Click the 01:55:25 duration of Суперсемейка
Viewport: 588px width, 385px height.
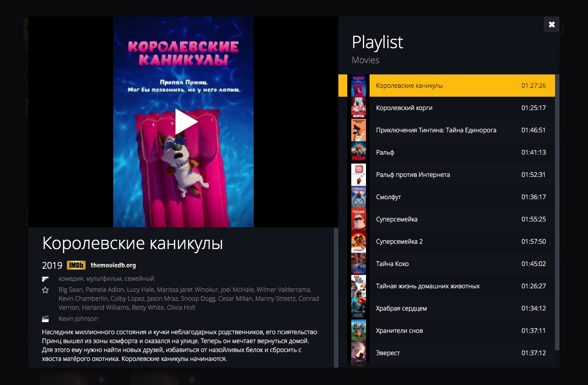coord(534,219)
